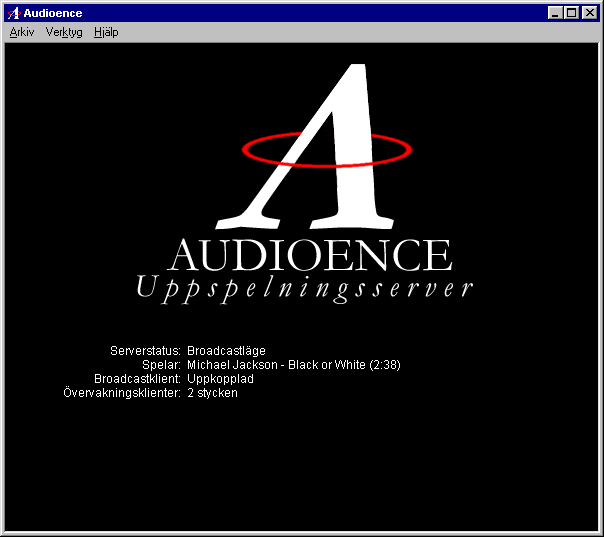Minimize the Audioence window
The height and width of the screenshot is (537, 604).
pyautogui.click(x=555, y=13)
